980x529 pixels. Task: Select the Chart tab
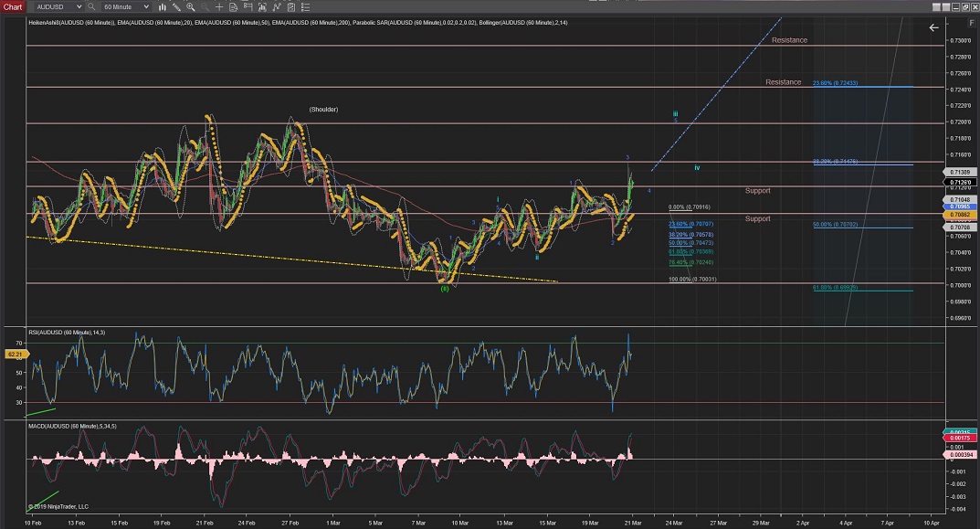(x=12, y=6)
